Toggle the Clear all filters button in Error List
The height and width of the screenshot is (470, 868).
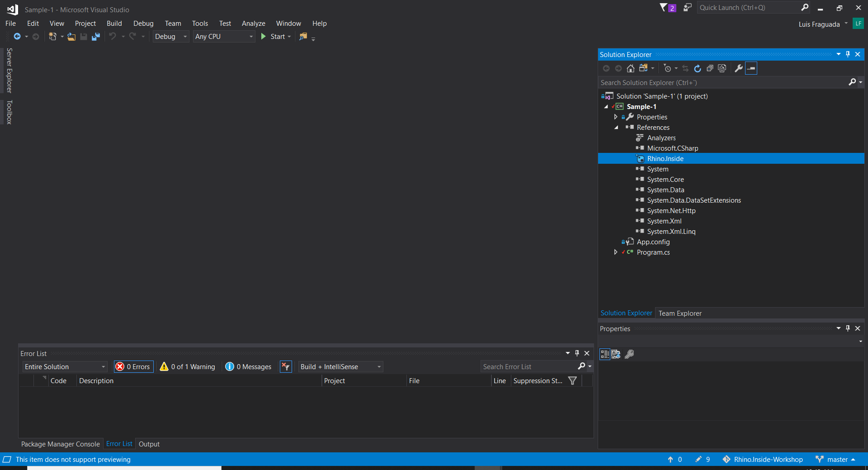pos(286,366)
